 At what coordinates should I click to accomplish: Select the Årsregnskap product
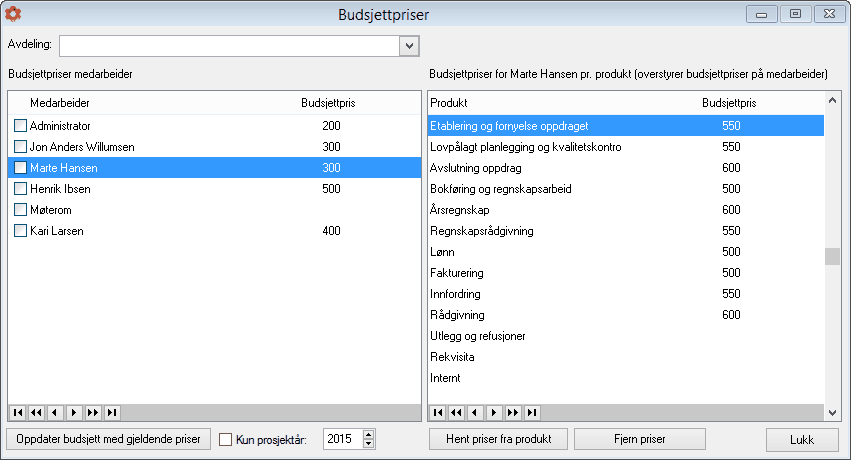click(x=460, y=210)
